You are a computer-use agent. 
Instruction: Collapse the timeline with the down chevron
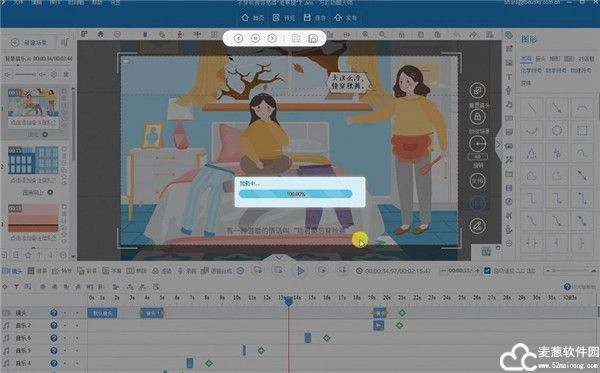279,258
